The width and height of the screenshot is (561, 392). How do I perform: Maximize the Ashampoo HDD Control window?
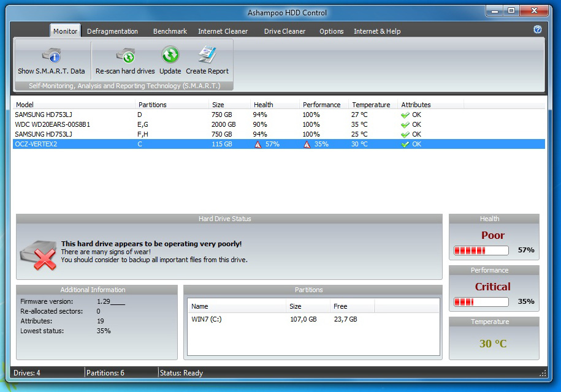(511, 11)
